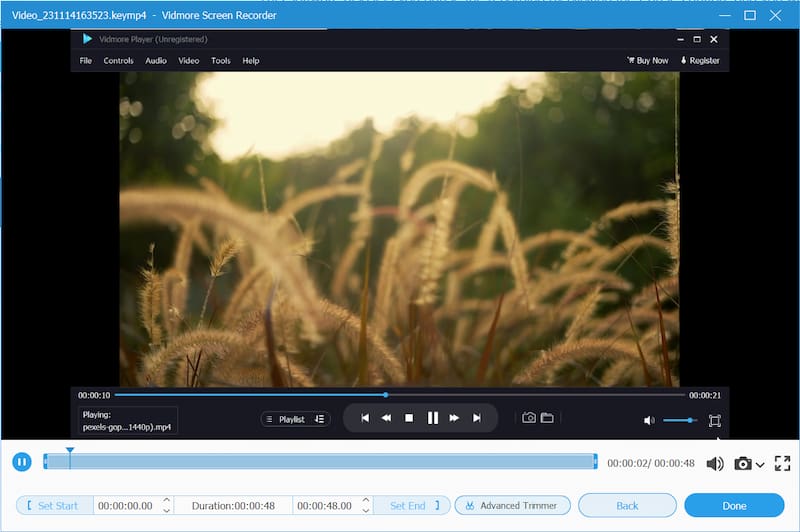Fast forward the video in player
Screen dimensions: 800x532
[x=454, y=418]
